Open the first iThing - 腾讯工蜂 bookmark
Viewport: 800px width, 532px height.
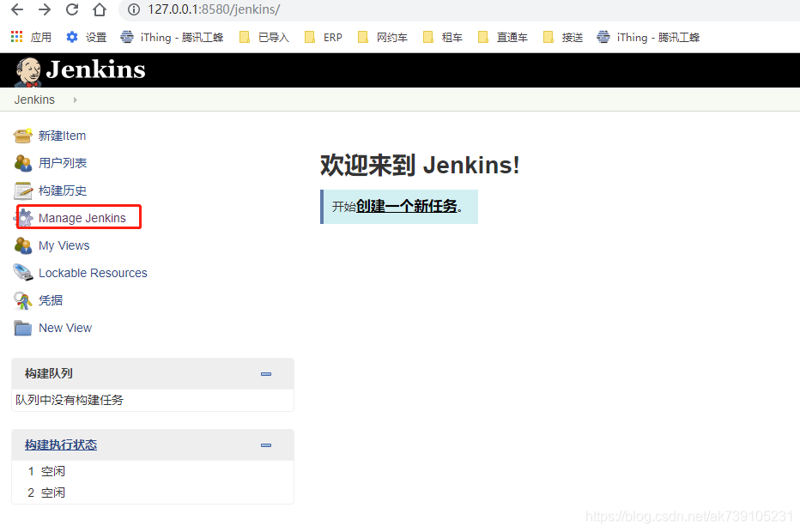(172, 37)
